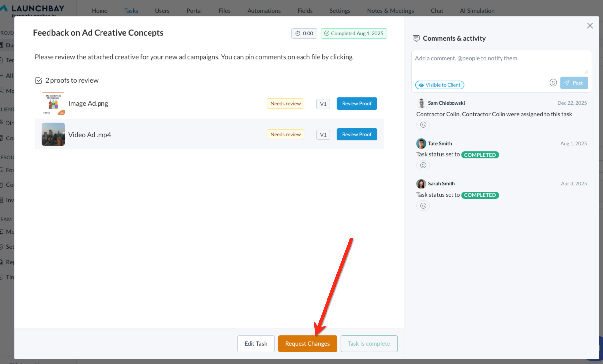Add reaction to Tate Smith's status update
Image resolution: width=603 pixels, height=364 pixels.
(423, 165)
